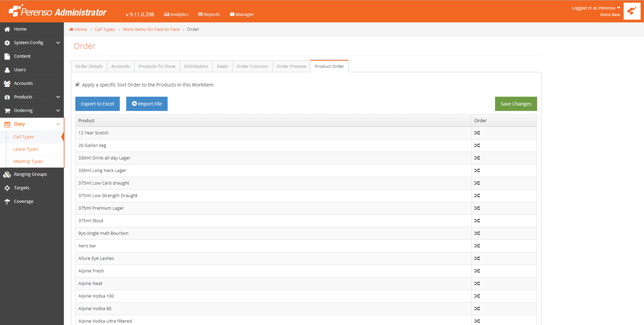
Task: Click shuffle icon for 375ml Stout
Action: coord(477,221)
